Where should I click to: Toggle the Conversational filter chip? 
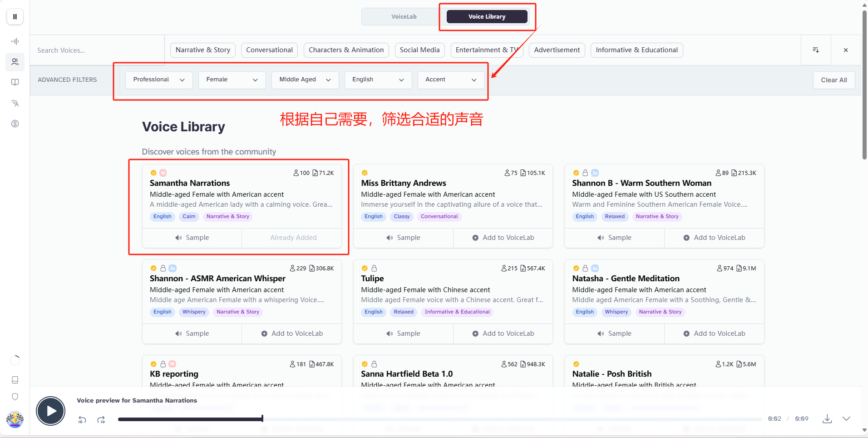tap(269, 50)
